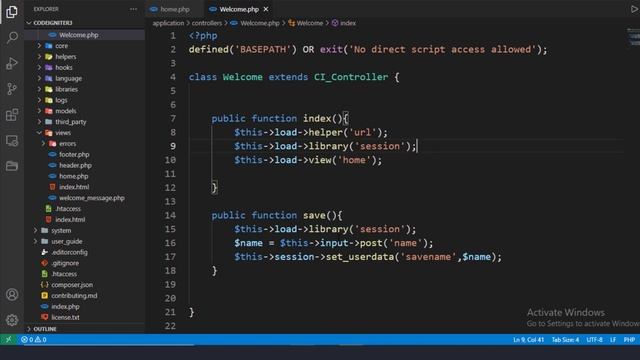Image resolution: width=640 pixels, height=360 pixels.
Task: Open the Source Control view
Action: (12, 89)
